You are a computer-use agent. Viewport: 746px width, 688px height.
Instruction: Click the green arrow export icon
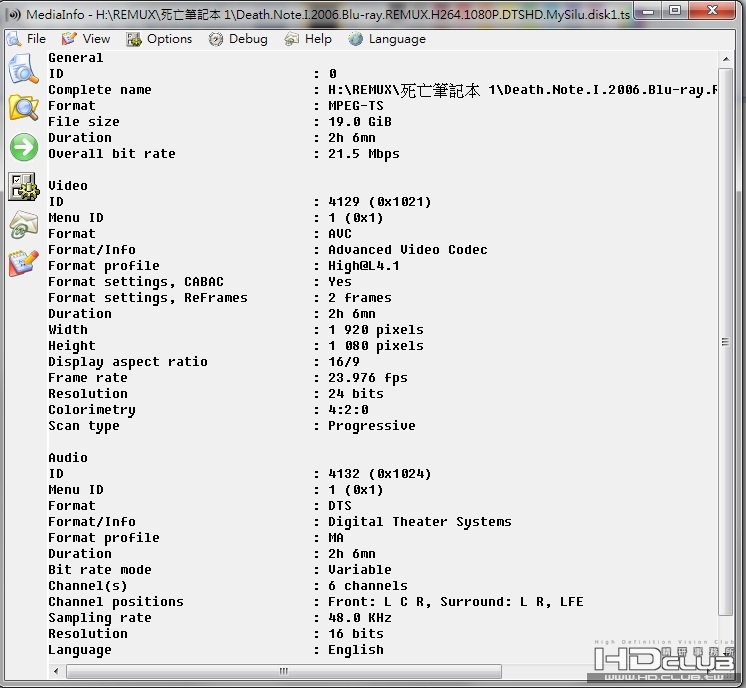click(24, 147)
